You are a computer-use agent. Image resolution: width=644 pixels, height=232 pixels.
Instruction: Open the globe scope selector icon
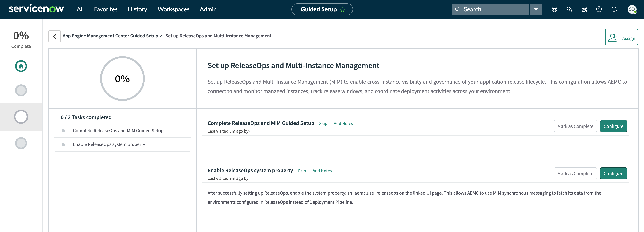point(554,9)
